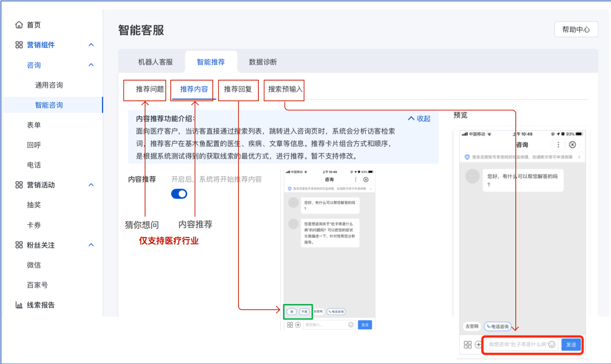Image resolution: width=611 pixels, height=364 pixels.
Task: Collapse the intro panel via 收起
Action: tap(419, 119)
